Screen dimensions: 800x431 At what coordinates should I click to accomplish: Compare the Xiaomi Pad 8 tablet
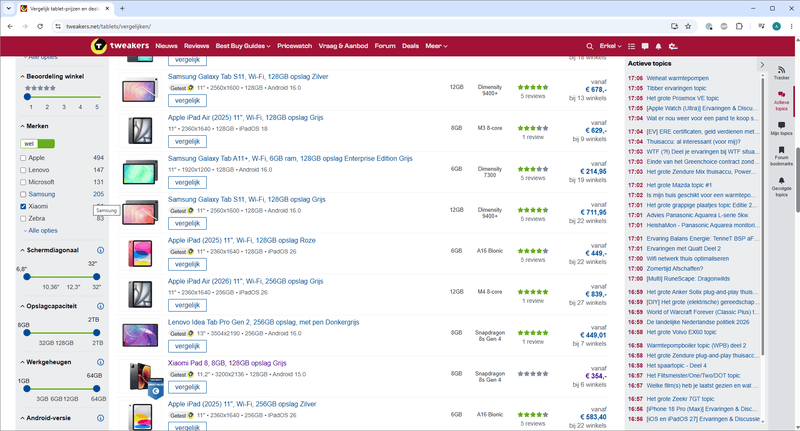187,387
